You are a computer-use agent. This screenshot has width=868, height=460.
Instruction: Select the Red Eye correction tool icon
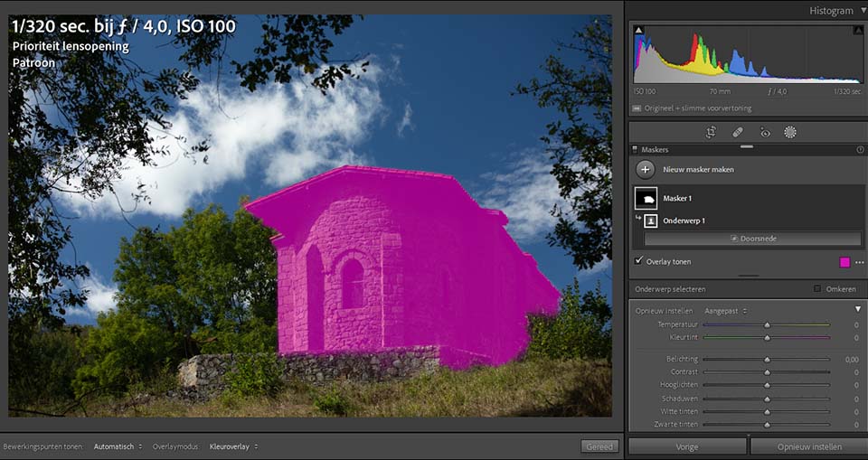pos(765,132)
